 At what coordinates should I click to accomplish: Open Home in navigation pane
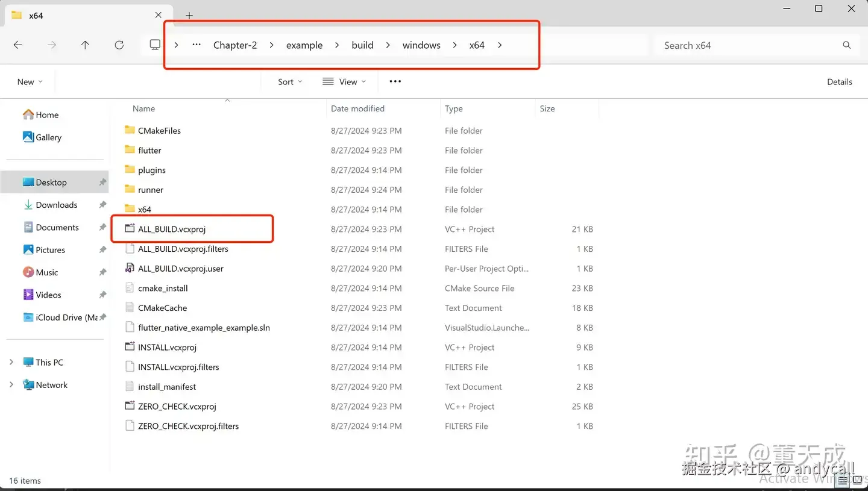[x=41, y=114]
